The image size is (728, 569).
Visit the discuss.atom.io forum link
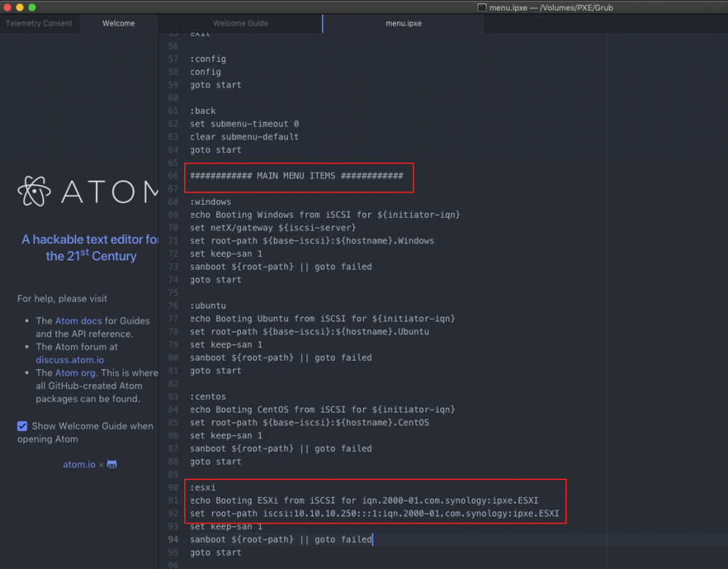click(70, 359)
